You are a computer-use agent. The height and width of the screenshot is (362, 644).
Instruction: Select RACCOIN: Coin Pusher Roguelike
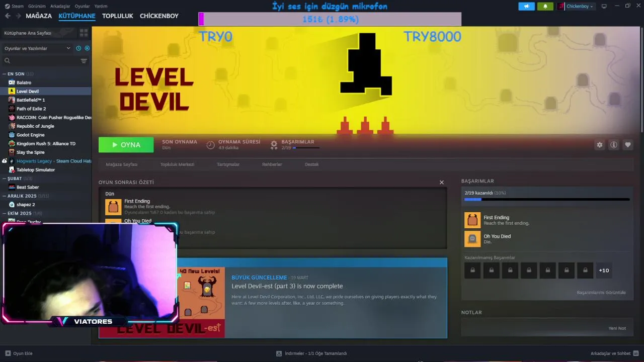[46, 117]
